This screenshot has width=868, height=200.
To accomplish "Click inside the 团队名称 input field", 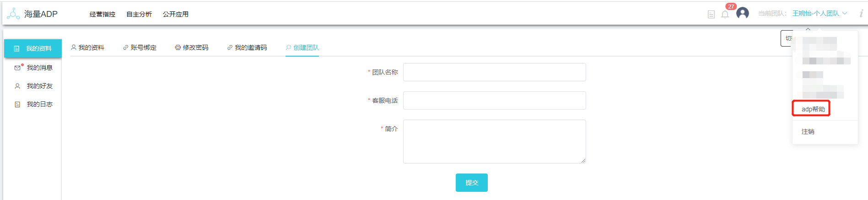I will [x=494, y=72].
